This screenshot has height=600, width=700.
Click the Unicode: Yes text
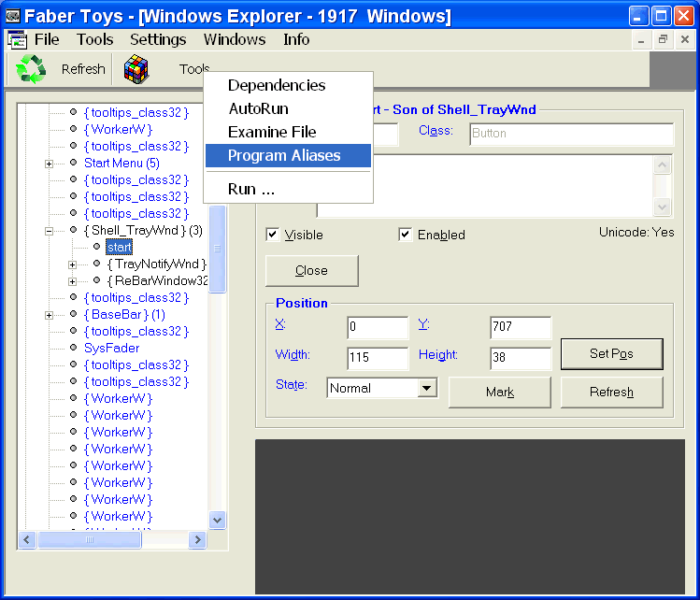(x=636, y=232)
